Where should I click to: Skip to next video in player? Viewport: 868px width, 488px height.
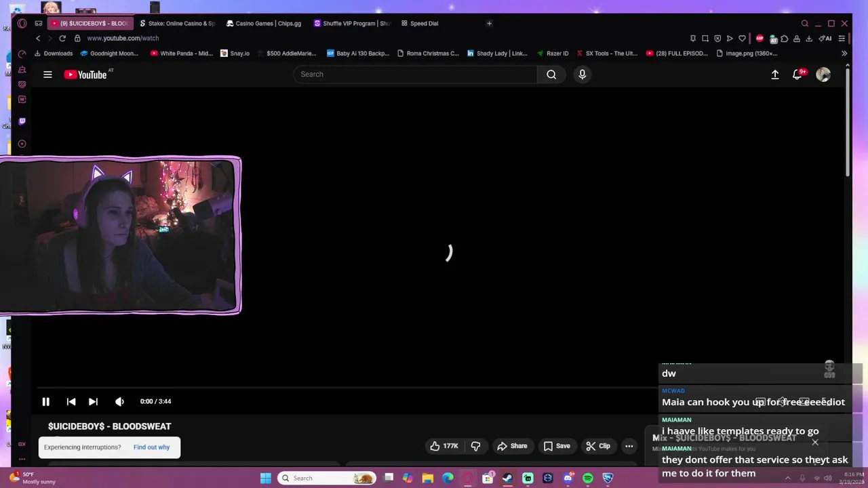coord(93,401)
